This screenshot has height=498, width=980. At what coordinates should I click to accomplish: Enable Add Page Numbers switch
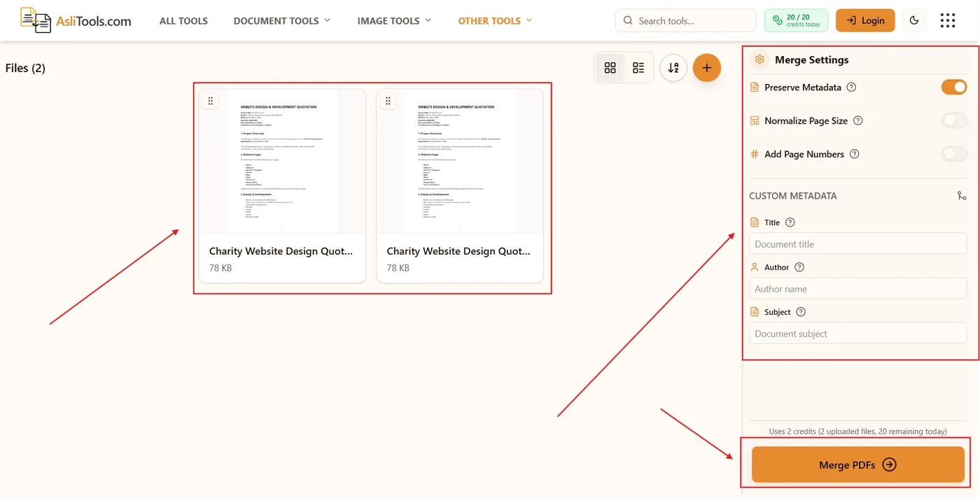tap(954, 154)
